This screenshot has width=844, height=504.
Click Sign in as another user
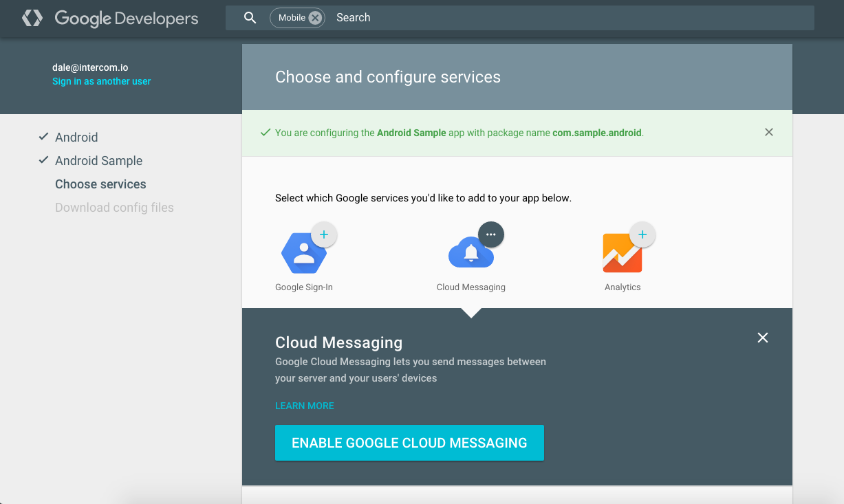(x=102, y=81)
